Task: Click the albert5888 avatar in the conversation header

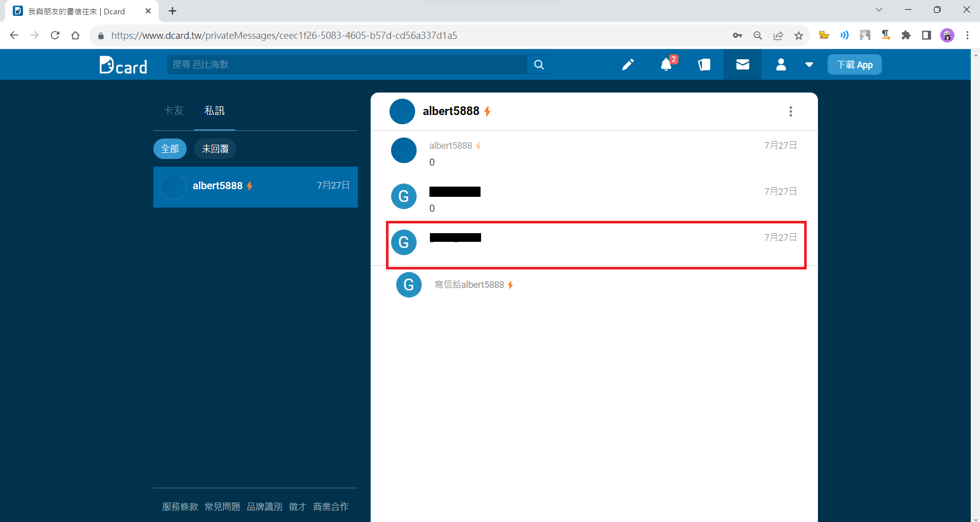Action: (402, 111)
